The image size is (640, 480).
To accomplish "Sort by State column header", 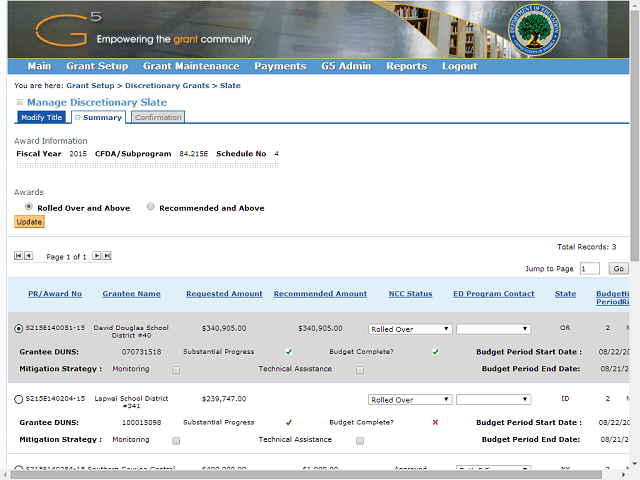I will (x=565, y=294).
